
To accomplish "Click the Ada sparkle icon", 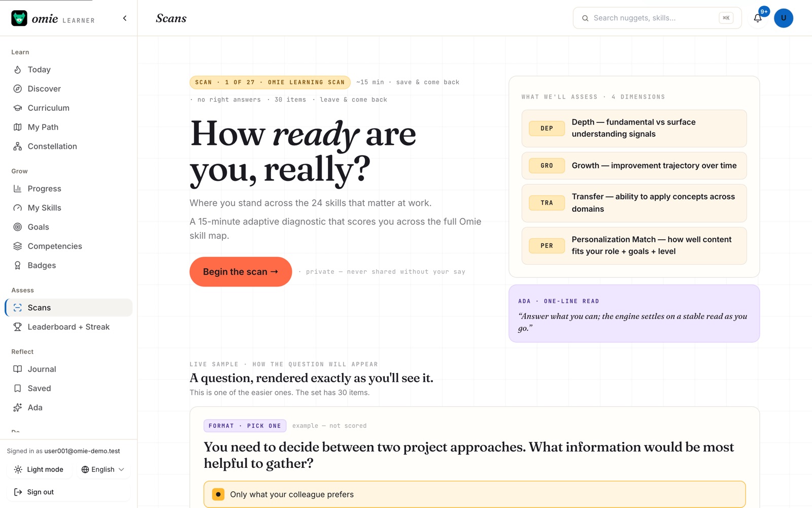I will tap(18, 407).
